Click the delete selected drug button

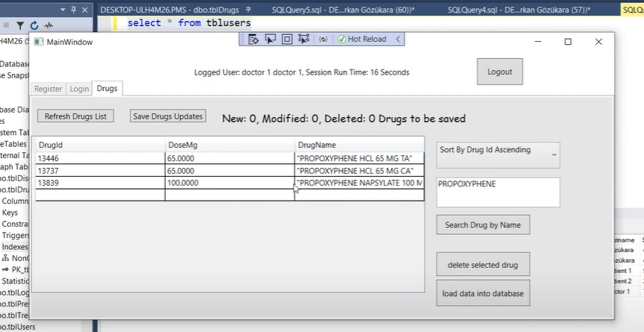pos(483,265)
